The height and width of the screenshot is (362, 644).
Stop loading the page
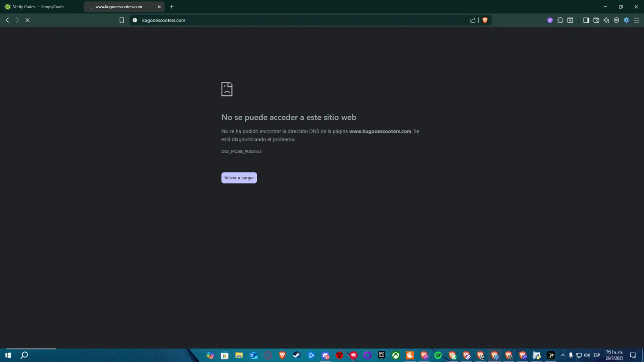(27, 20)
